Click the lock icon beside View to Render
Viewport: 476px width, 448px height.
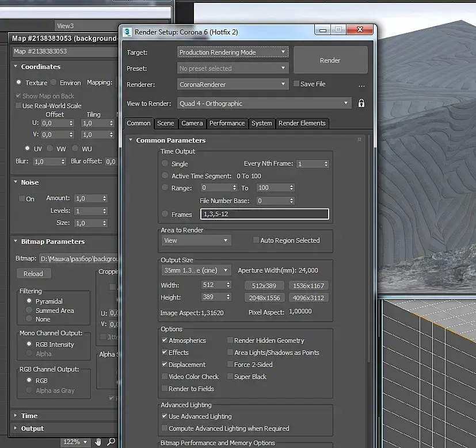361,104
